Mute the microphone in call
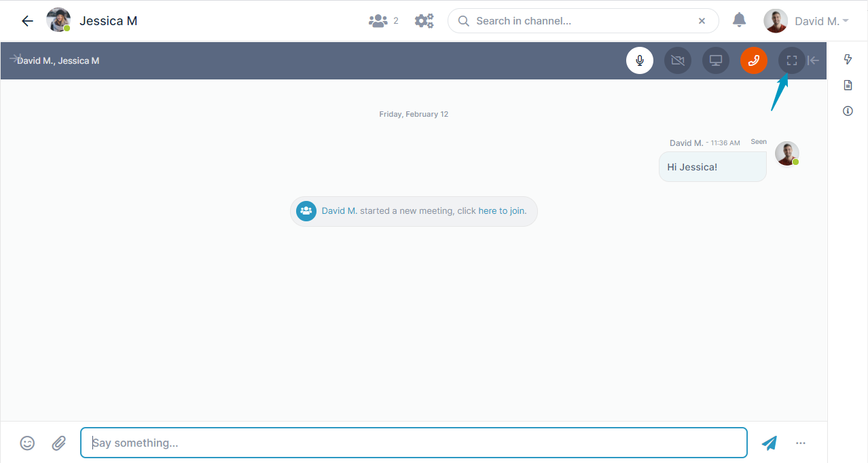 click(x=640, y=60)
